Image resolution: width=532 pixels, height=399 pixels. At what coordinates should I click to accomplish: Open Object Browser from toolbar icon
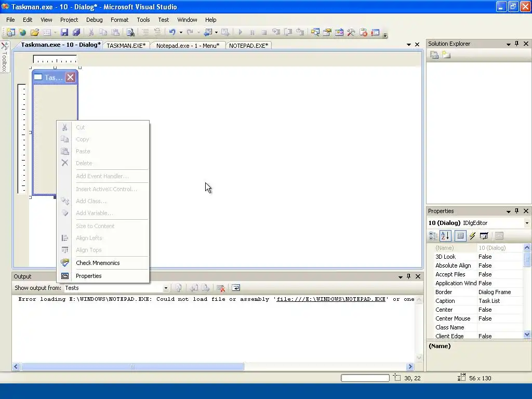click(x=339, y=32)
